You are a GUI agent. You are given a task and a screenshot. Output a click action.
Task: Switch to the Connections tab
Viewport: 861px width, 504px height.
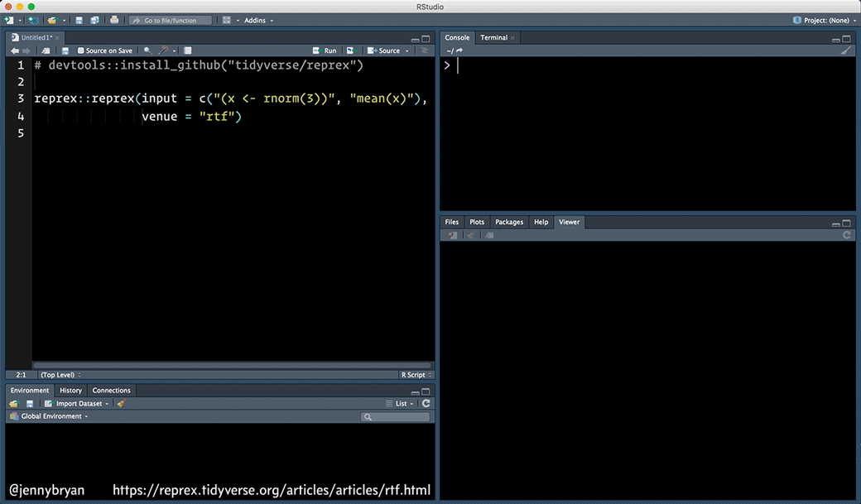(x=112, y=391)
